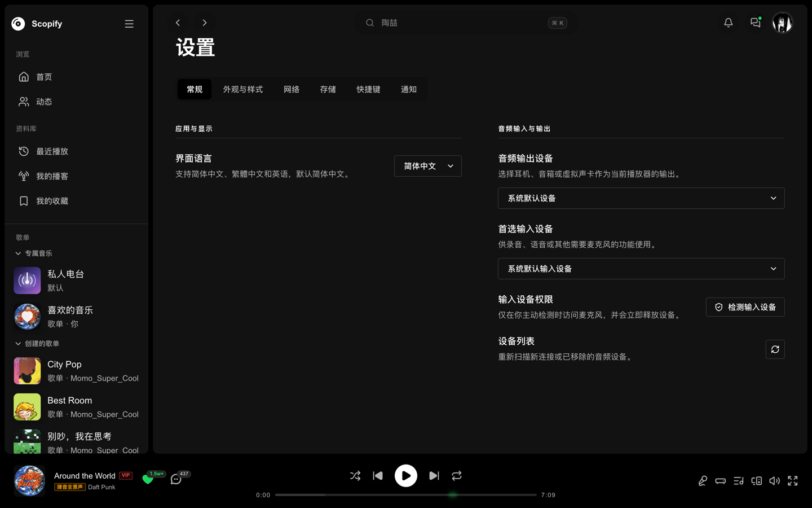Screen dimensions: 812x508
Task: Open the user avatar profile menu
Action: click(783, 23)
